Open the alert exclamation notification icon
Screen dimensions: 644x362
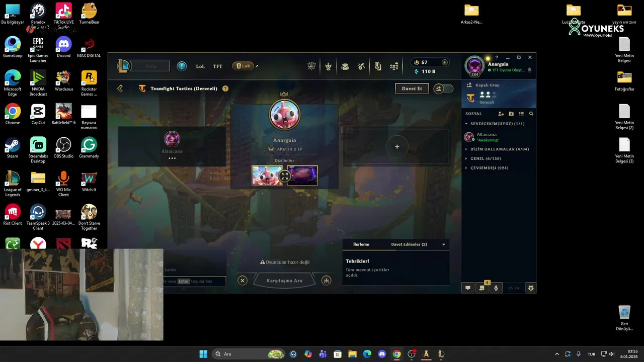pos(182,66)
